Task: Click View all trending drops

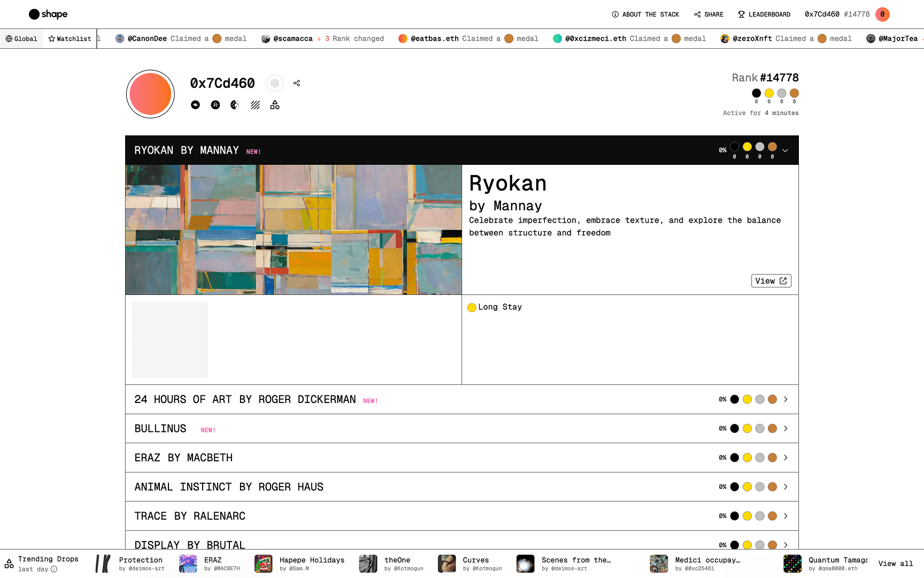Action: [x=896, y=564]
